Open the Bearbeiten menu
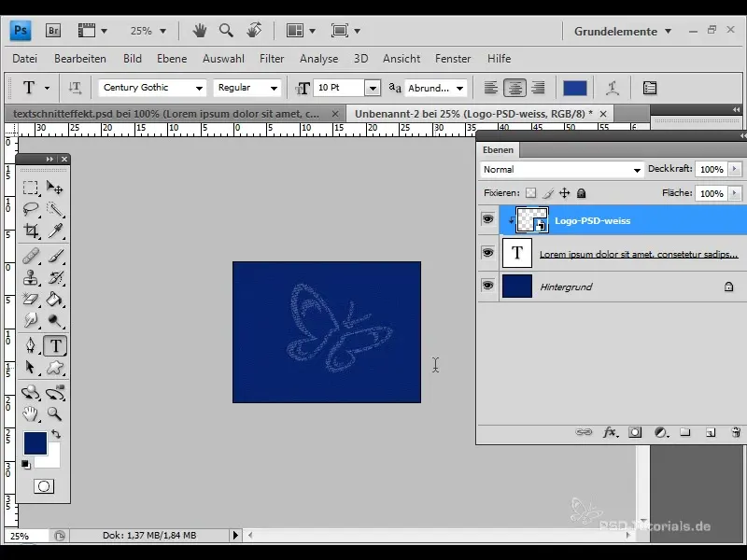This screenshot has width=747, height=560. click(x=80, y=59)
